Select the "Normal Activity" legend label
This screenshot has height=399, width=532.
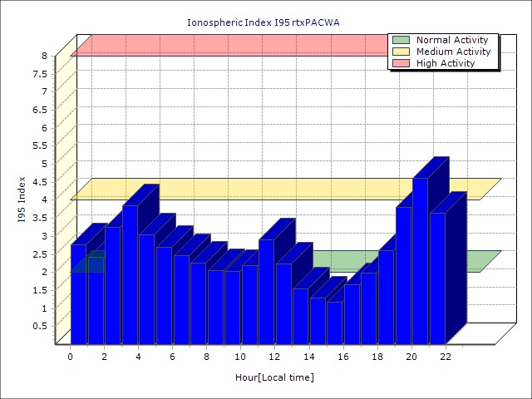click(451, 40)
